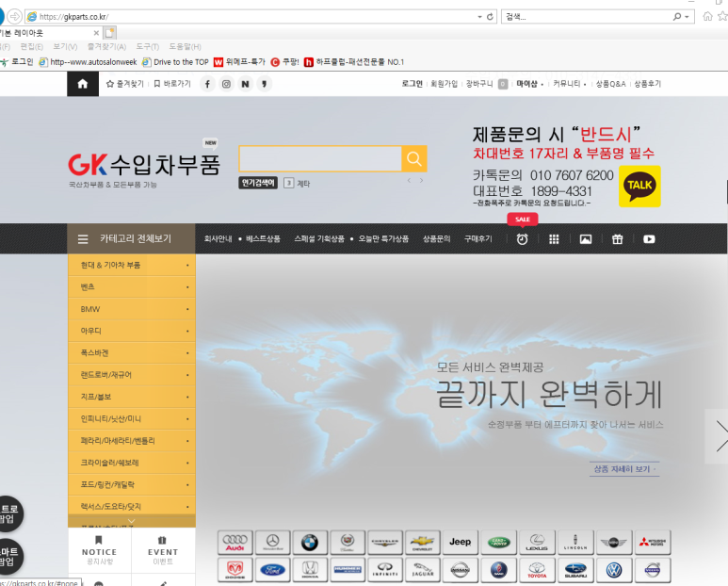Expand the 포드/링컨/캐딜락 category
Screen dimensions: 728x586
coord(132,485)
